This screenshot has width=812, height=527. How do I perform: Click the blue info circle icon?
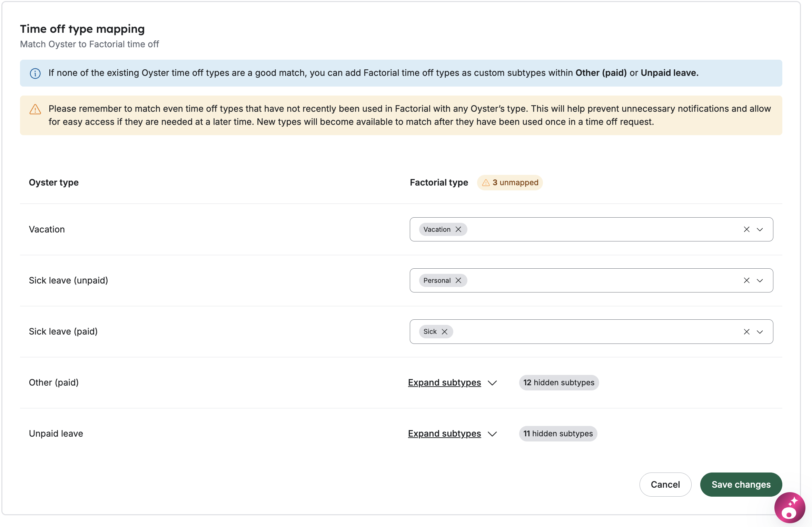35,73
